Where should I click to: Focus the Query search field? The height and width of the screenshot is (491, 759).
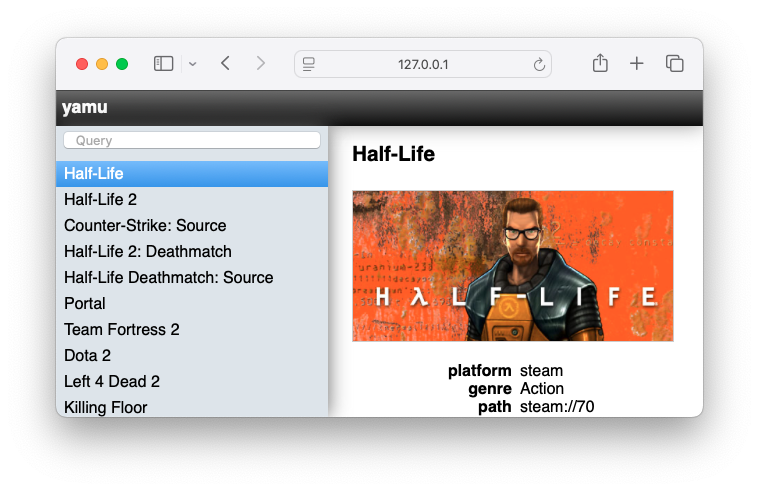tap(192, 140)
